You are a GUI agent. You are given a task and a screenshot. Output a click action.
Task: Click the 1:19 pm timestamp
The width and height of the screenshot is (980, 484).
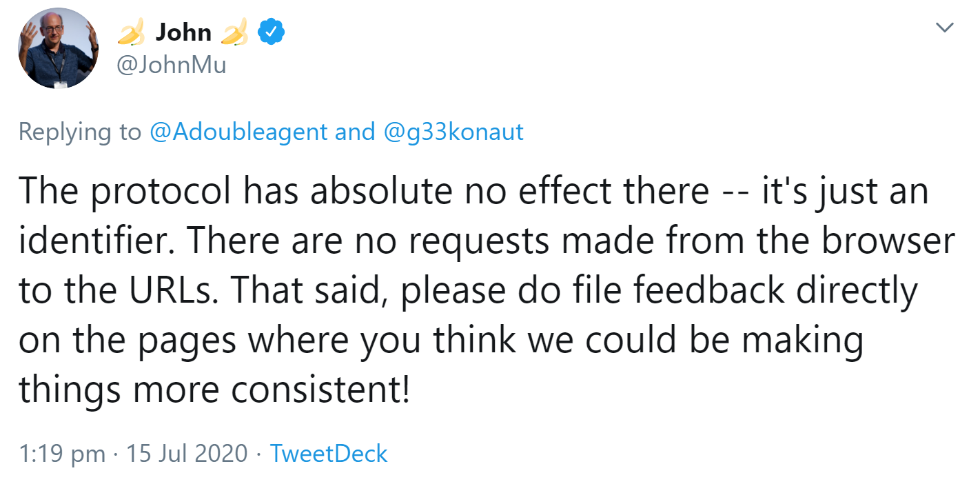62,454
